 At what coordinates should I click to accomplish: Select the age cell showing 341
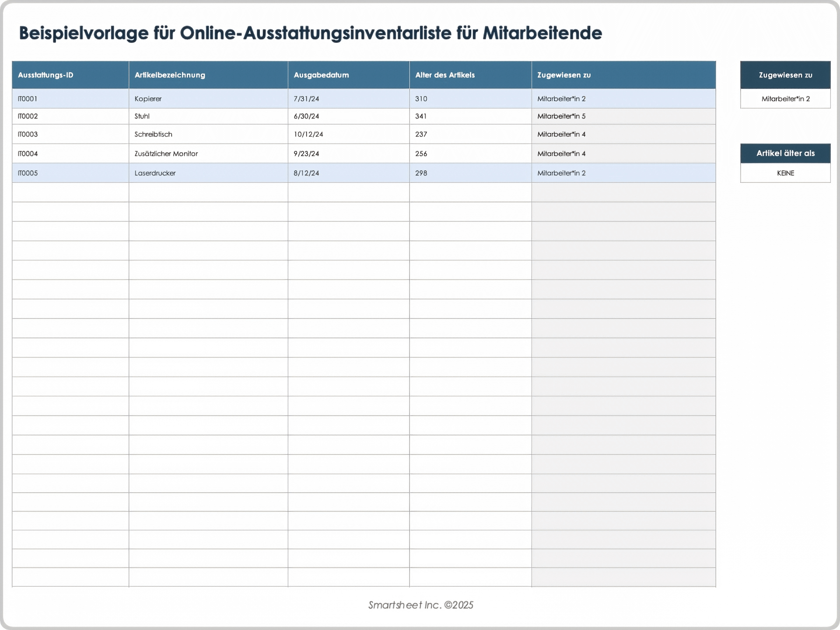pyautogui.click(x=470, y=116)
